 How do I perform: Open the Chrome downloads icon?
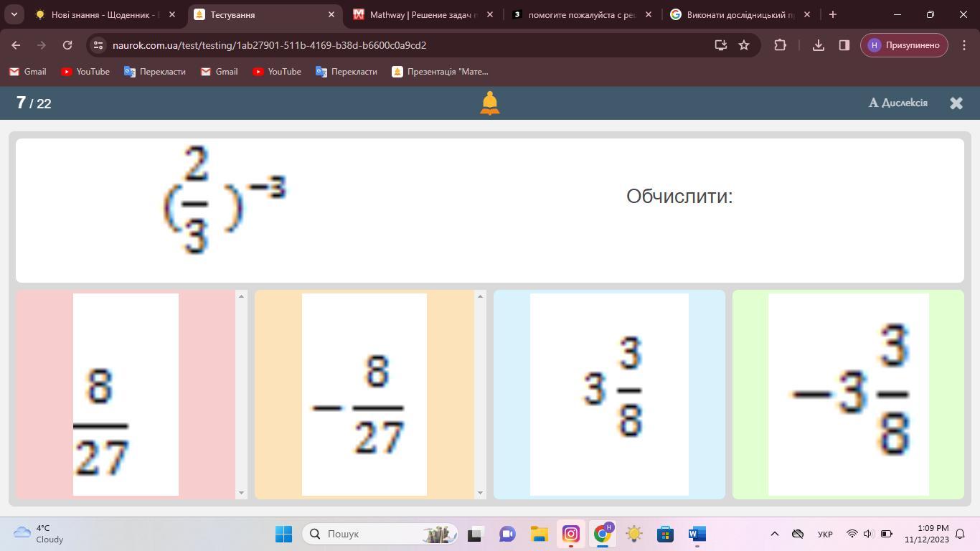point(818,45)
